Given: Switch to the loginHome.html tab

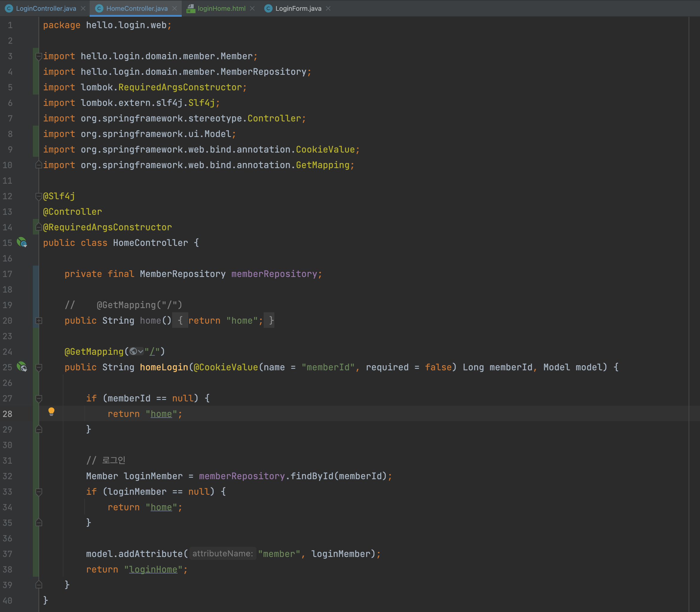Looking at the screenshot, I should coord(221,9).
